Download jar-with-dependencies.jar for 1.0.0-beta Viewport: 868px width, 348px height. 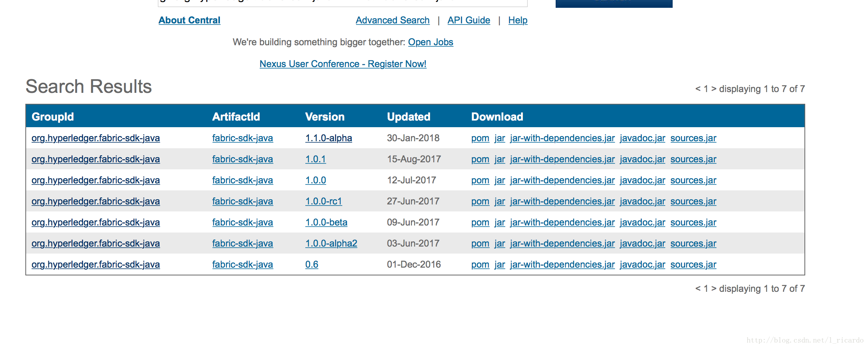click(562, 222)
